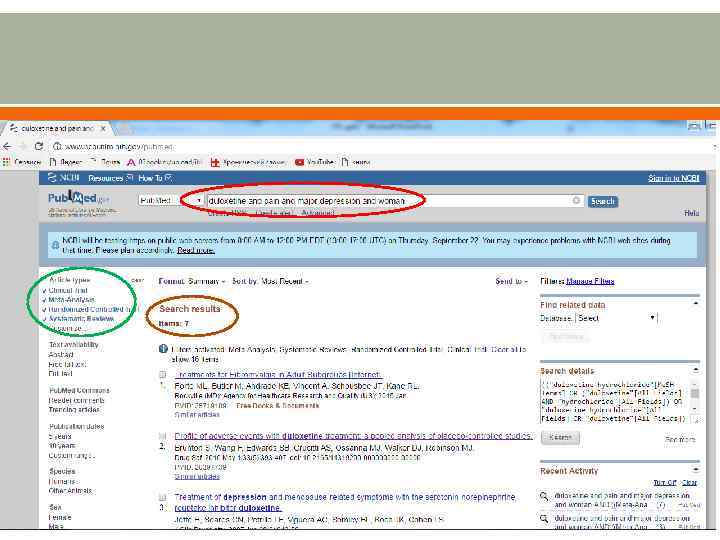Close the duloxetine browser tab
Screen dimensions: 720x540
(x=103, y=129)
